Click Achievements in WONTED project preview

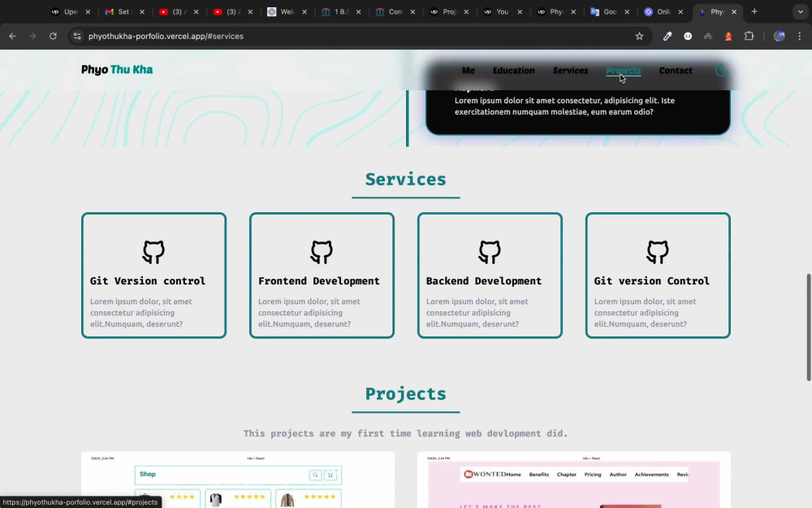point(651,475)
